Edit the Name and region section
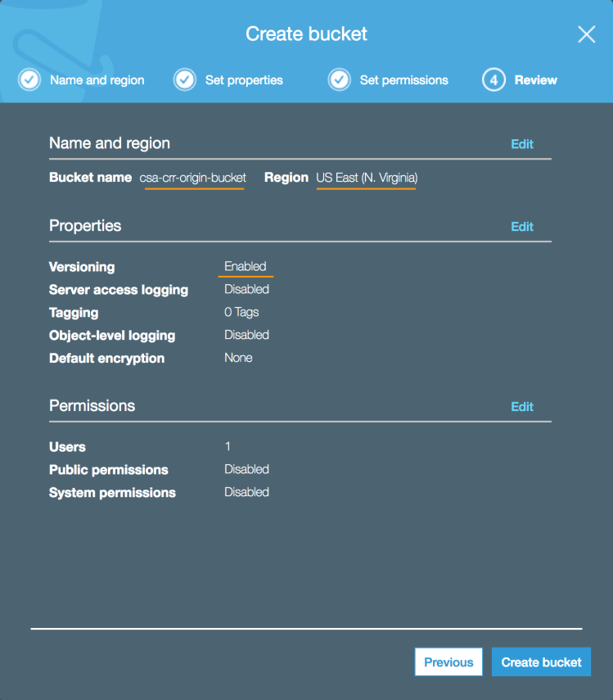 pos(522,144)
